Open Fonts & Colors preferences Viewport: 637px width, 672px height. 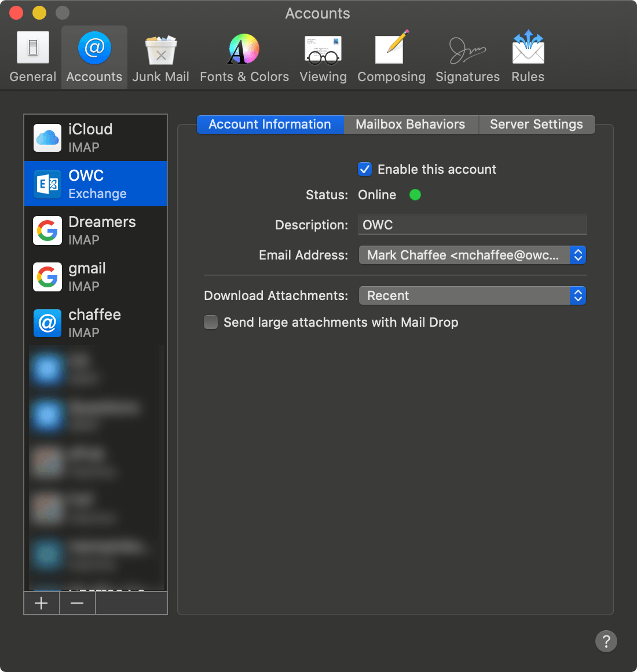tap(244, 57)
